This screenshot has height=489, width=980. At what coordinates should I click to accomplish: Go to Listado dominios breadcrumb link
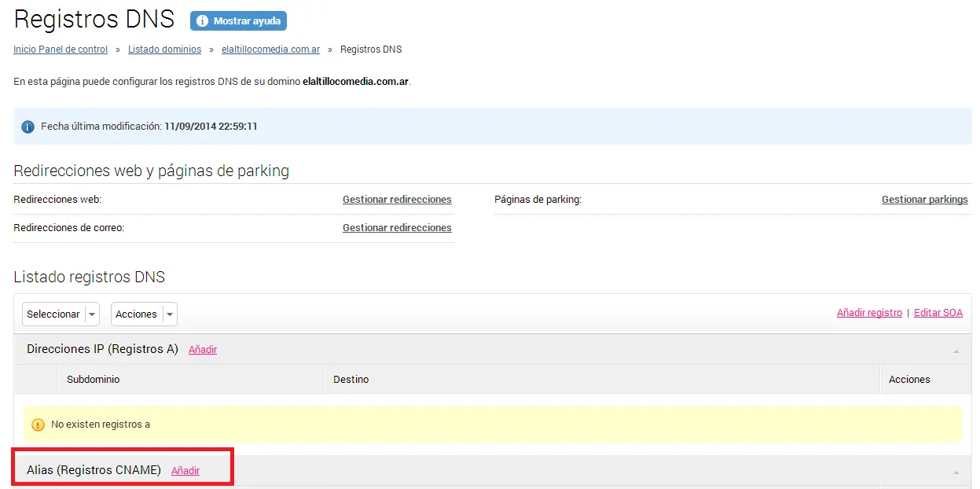coord(164,50)
